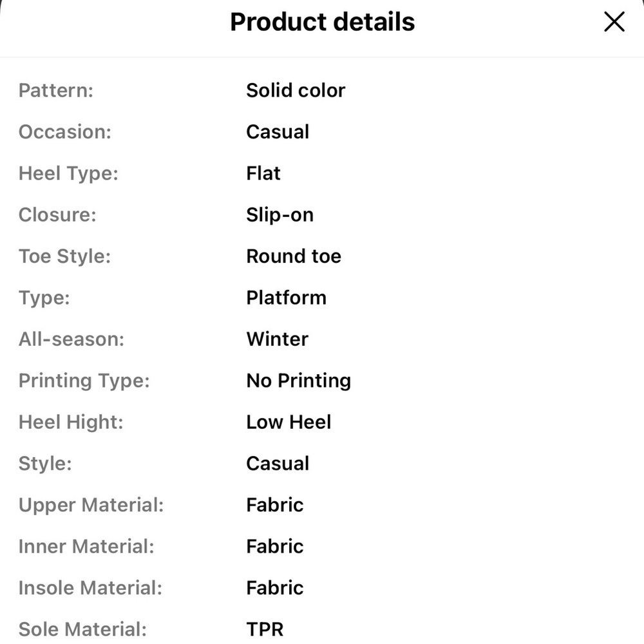644x644 pixels.
Task: Select the Pattern label
Action: point(56,90)
